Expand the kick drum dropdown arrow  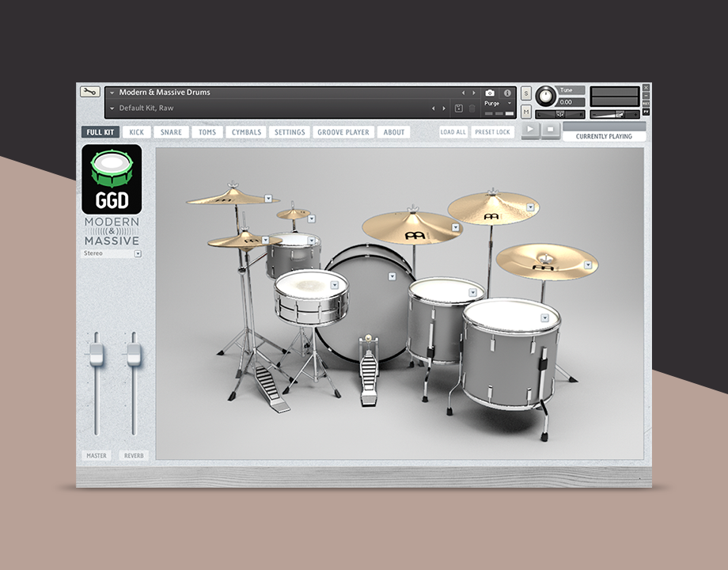tap(391, 277)
